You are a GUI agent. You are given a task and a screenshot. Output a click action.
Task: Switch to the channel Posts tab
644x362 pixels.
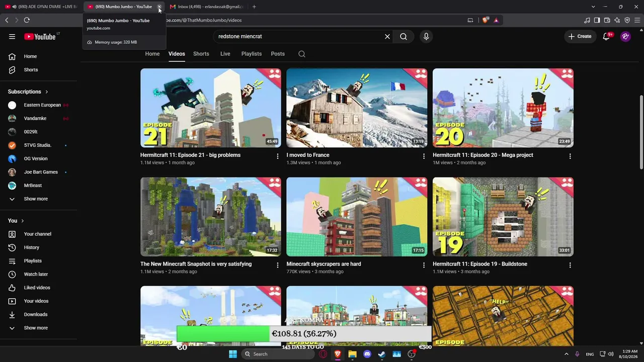pyautogui.click(x=278, y=54)
